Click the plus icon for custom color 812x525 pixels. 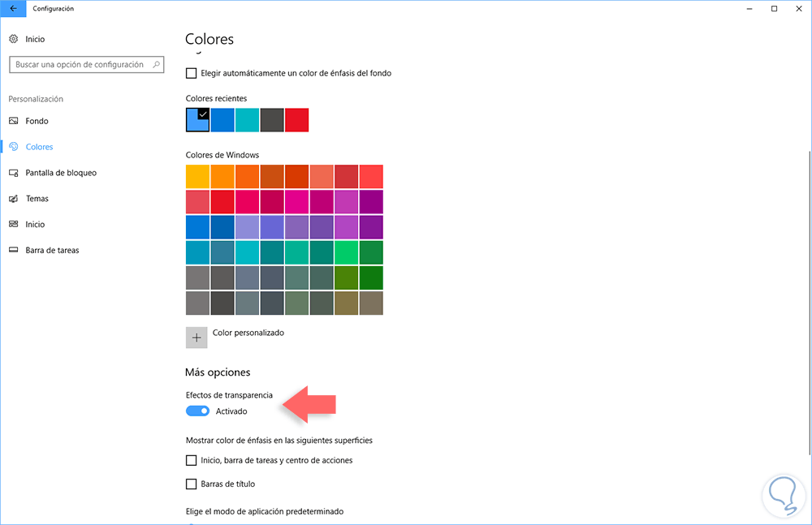(197, 338)
